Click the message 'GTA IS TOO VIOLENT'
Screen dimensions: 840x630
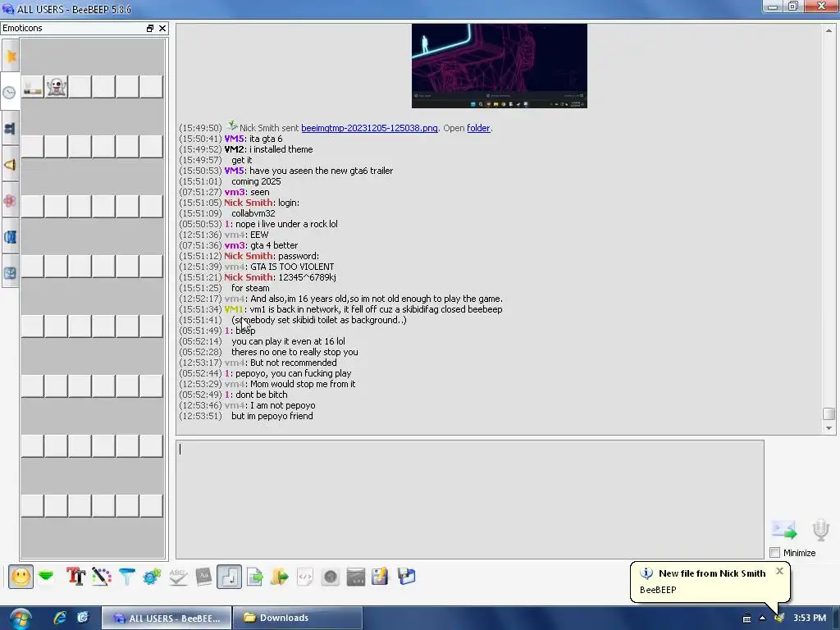292,267
